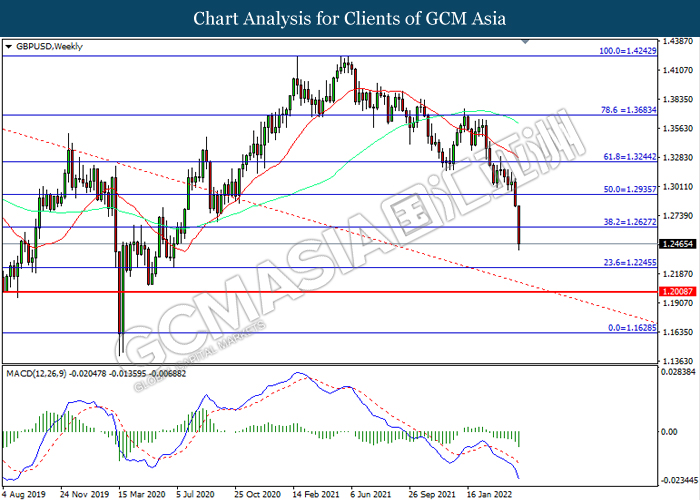Screen dimensions: 700x500
Task: Open the GBPUSD,Weekly chart symbol dropdown arrow
Action: (x=8, y=46)
